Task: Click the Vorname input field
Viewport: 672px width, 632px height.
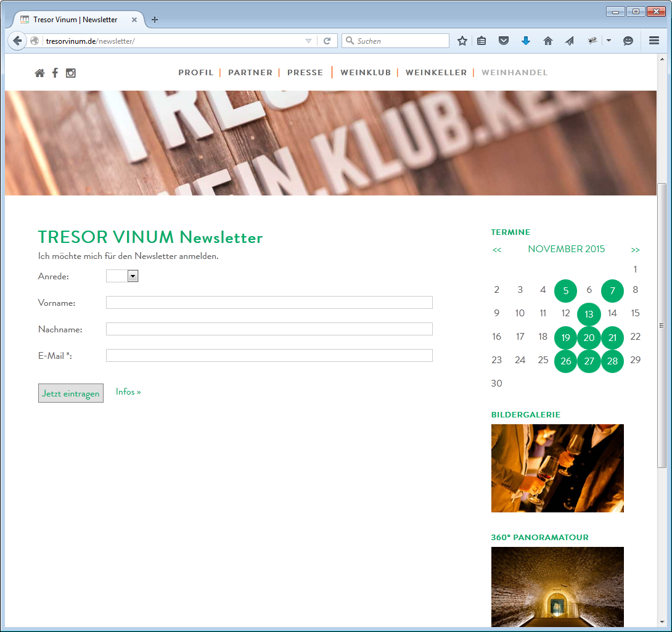Action: [269, 302]
